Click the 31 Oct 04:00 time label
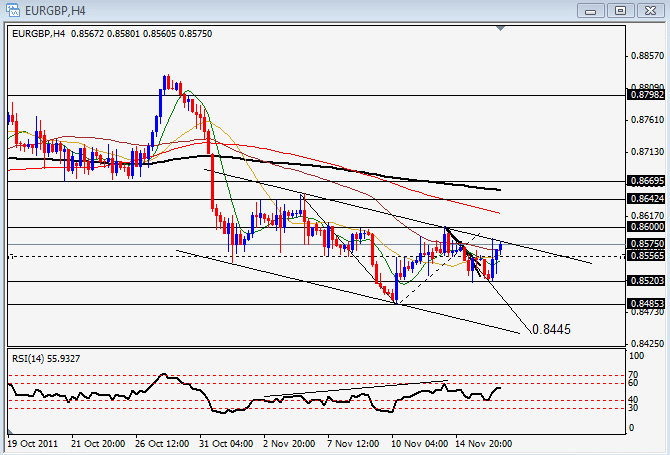 226,444
